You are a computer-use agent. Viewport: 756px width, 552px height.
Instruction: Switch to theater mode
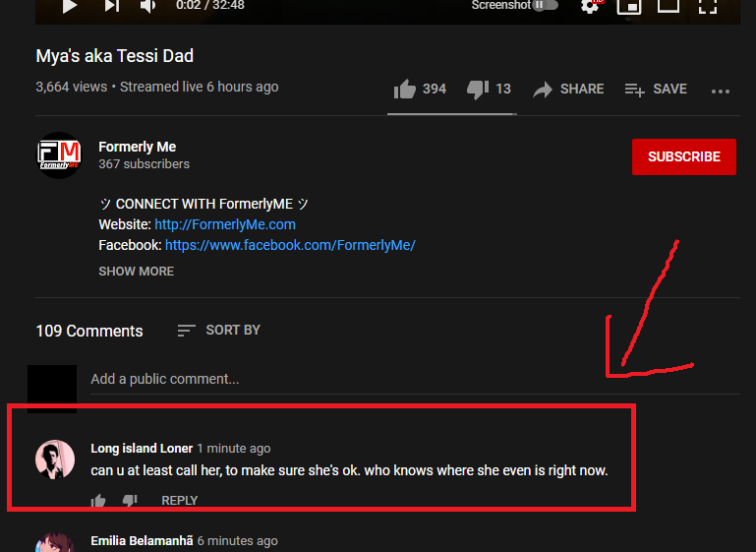669,5
